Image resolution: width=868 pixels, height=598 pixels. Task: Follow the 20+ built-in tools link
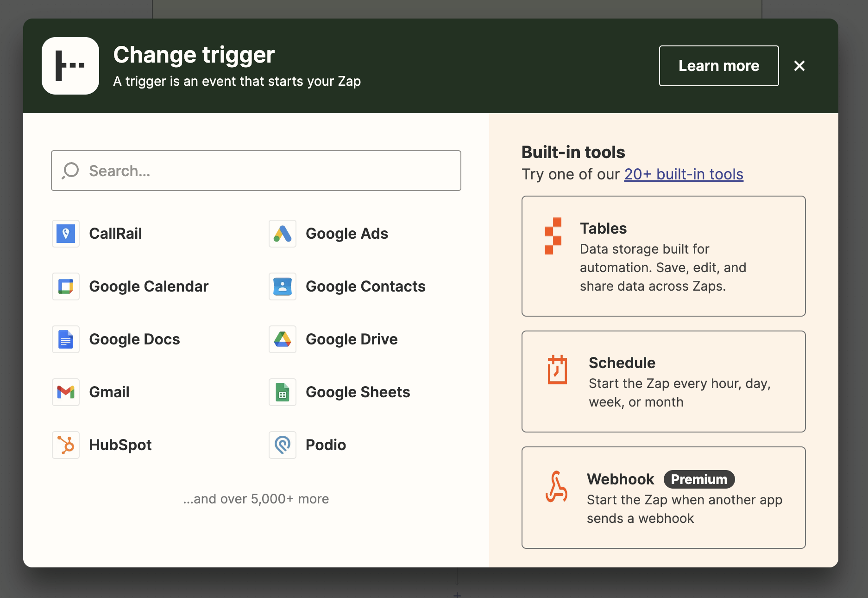pos(684,174)
